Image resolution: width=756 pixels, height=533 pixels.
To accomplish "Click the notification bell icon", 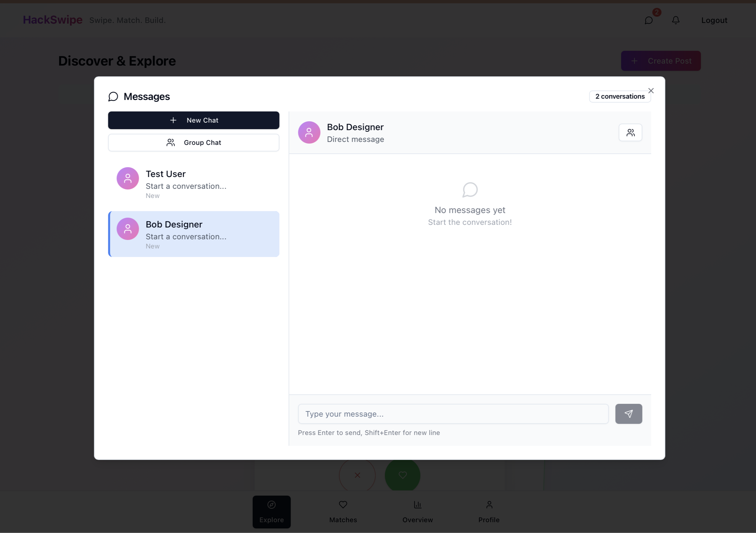I will coord(675,20).
